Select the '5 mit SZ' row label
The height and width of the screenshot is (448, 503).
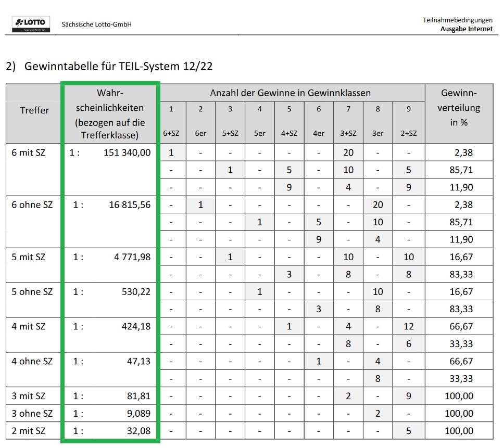(x=29, y=257)
